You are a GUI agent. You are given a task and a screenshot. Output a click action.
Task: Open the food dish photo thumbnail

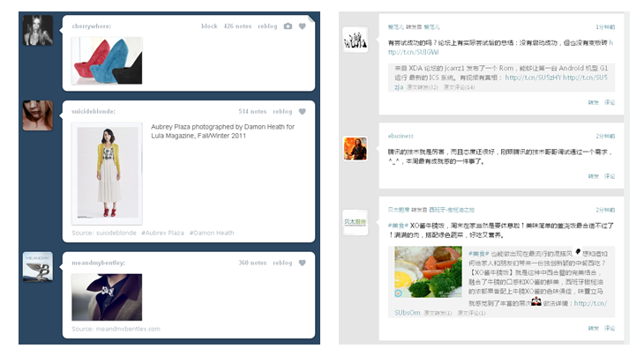[x=429, y=271]
